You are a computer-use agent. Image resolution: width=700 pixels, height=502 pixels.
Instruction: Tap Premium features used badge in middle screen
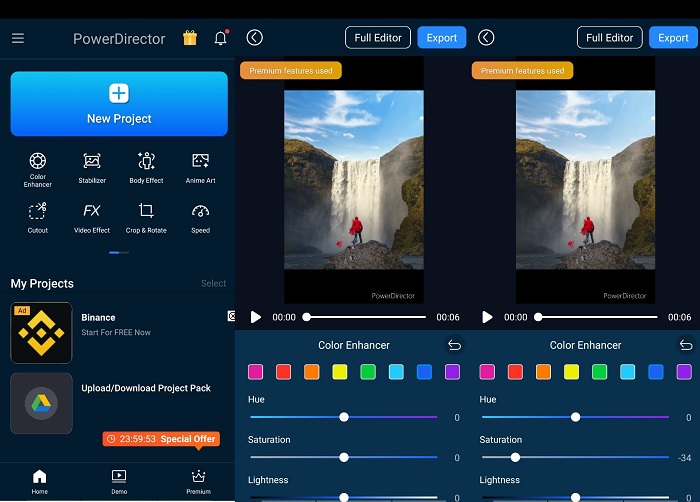pyautogui.click(x=291, y=71)
